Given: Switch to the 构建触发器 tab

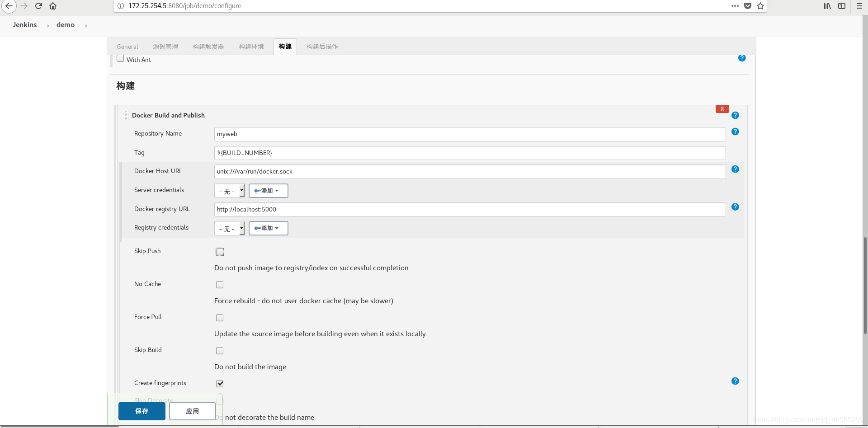Looking at the screenshot, I should point(208,47).
